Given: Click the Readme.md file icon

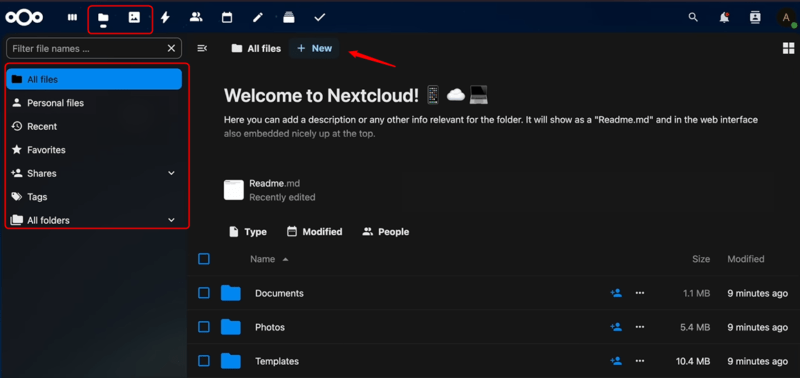Looking at the screenshot, I should click(x=234, y=190).
